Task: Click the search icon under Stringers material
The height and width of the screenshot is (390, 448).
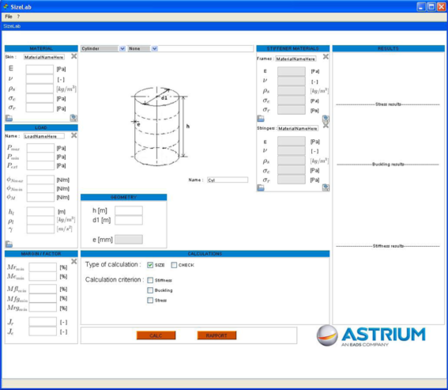Action: point(326,187)
